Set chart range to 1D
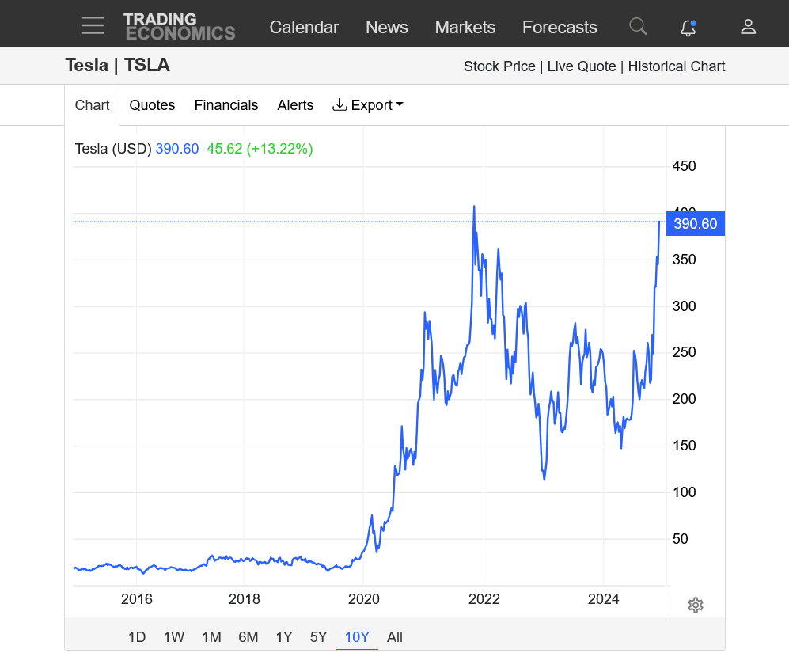The height and width of the screenshot is (672, 789). point(137,637)
